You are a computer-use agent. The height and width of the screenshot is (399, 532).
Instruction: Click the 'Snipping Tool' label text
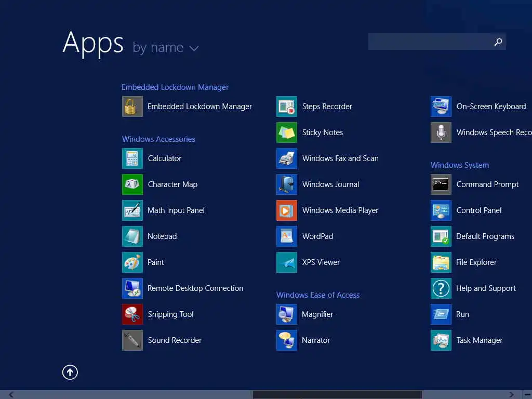coord(170,314)
